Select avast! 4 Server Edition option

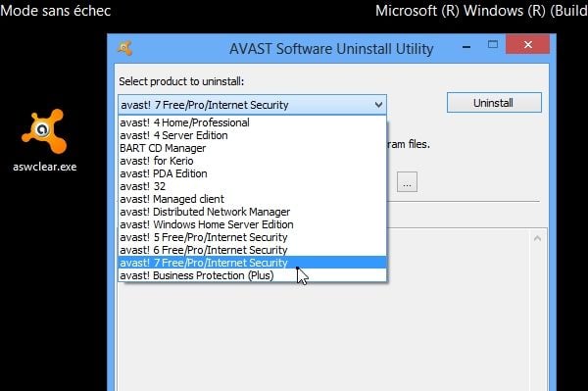pos(252,135)
